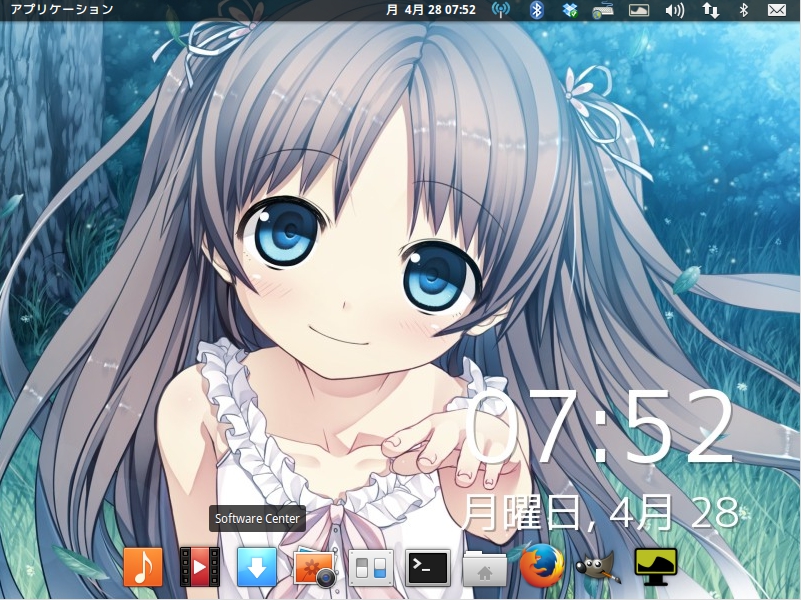
Task: Click the up-down arrows network icon
Action: coord(710,10)
